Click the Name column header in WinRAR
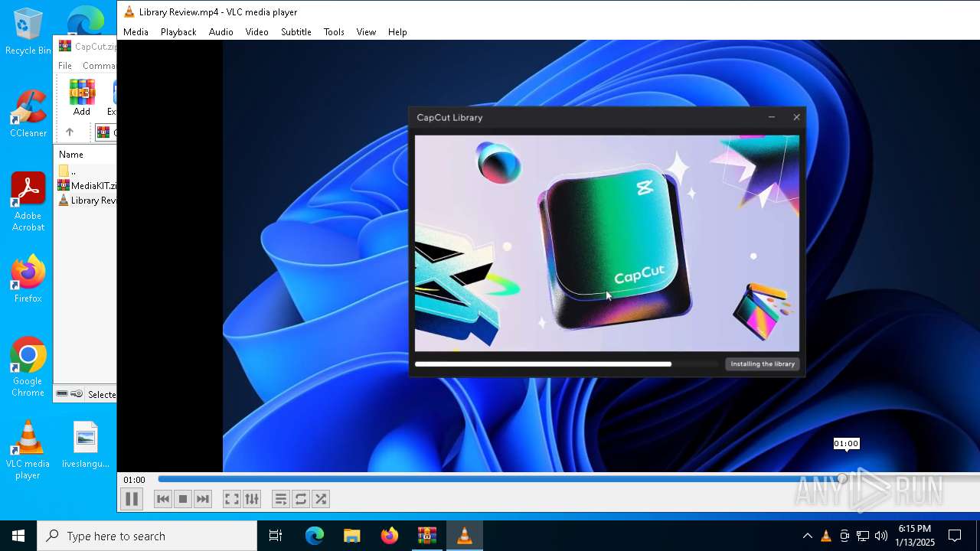The image size is (980, 551). pos(85,155)
